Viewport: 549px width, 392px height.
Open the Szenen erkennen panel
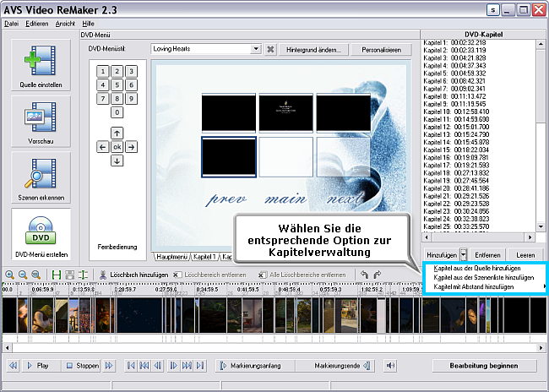41,177
